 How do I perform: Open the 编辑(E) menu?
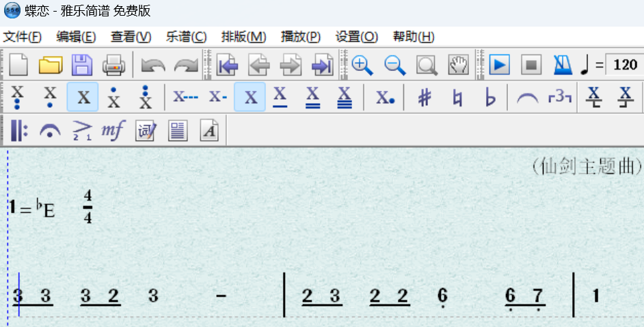(76, 37)
